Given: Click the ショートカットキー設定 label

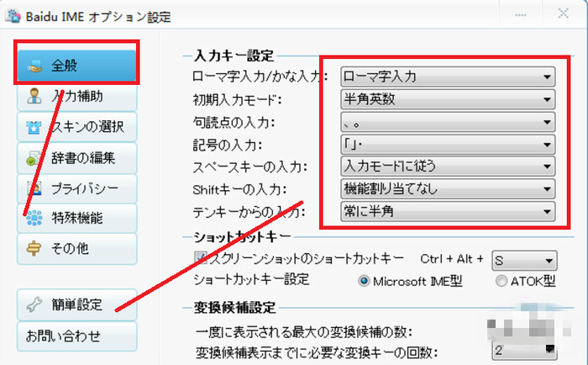Looking at the screenshot, I should (252, 280).
